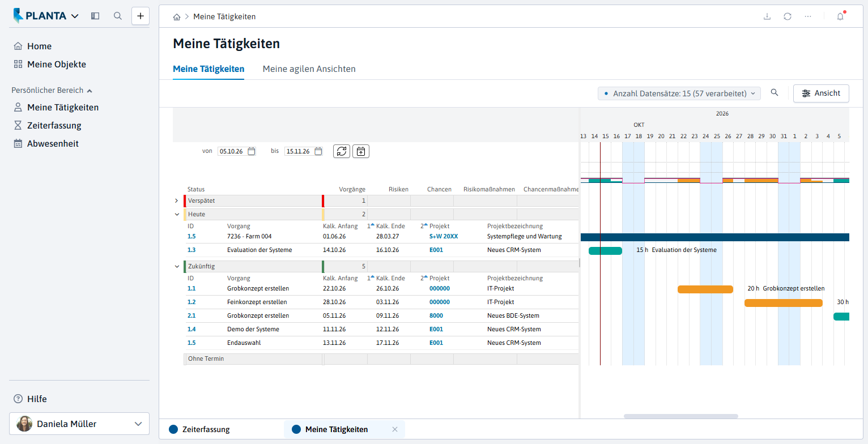The width and height of the screenshot is (868, 444).
Task: Click the PLANTA logo
Action: tap(39, 16)
